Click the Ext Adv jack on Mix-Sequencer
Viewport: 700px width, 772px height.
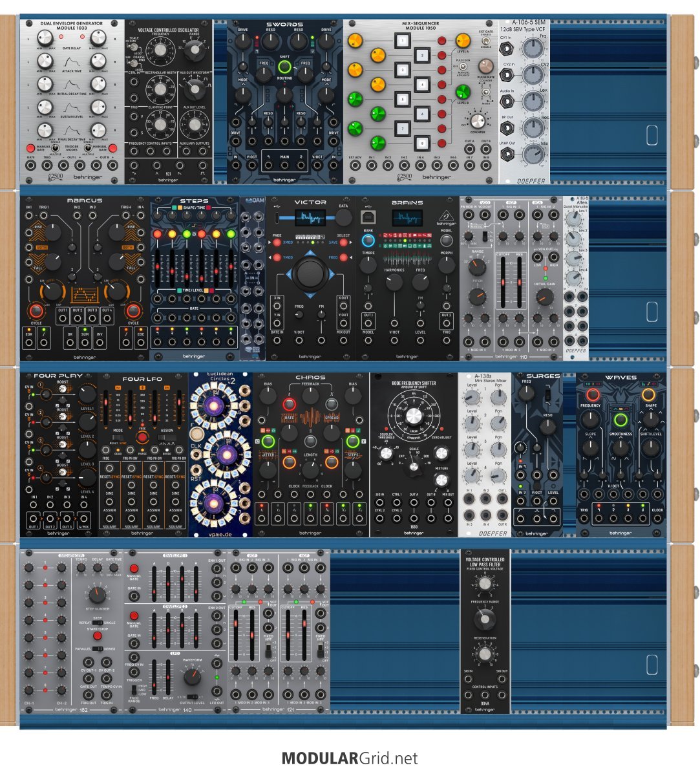355,166
